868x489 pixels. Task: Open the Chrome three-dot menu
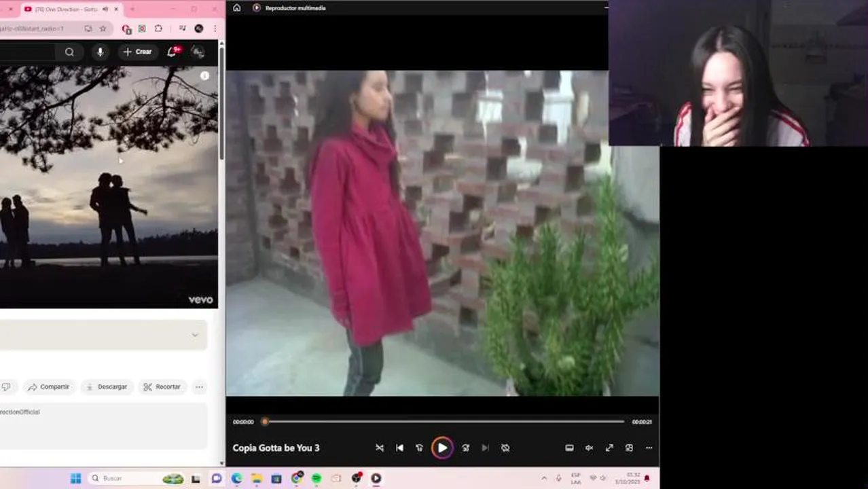215,29
